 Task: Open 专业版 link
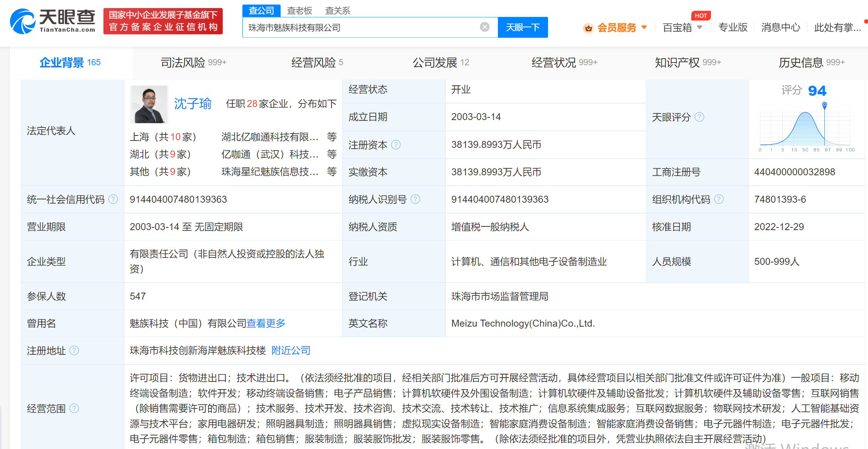(x=733, y=27)
